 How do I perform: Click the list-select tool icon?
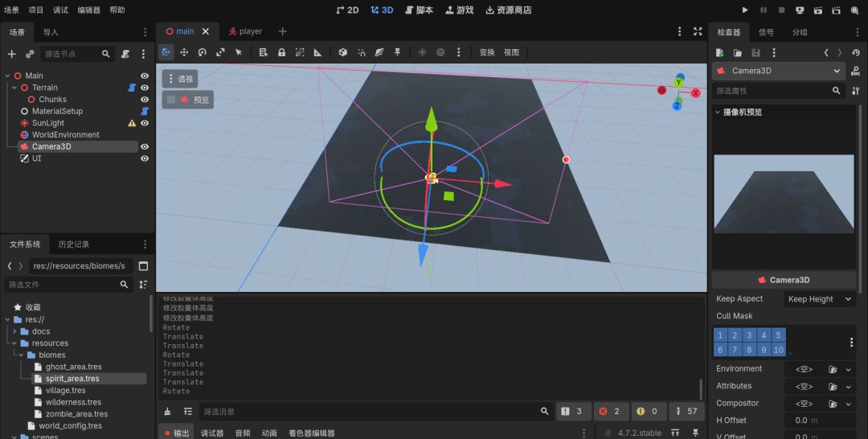tap(264, 52)
